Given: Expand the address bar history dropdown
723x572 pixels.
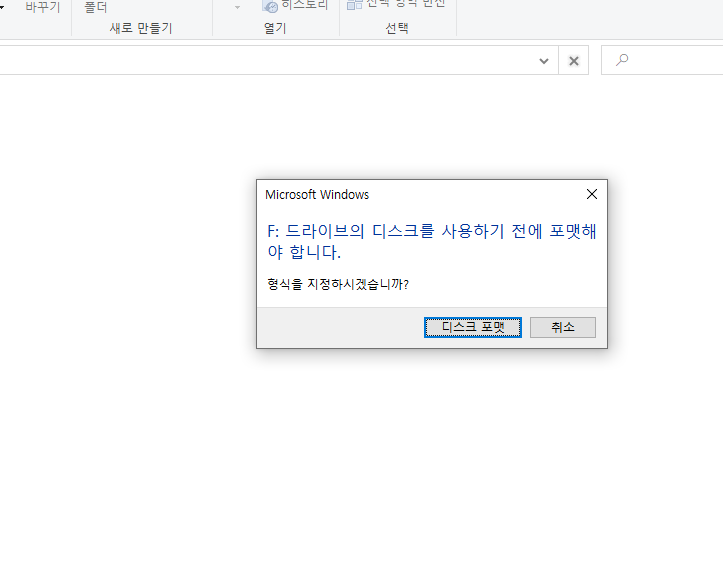Looking at the screenshot, I should (544, 61).
